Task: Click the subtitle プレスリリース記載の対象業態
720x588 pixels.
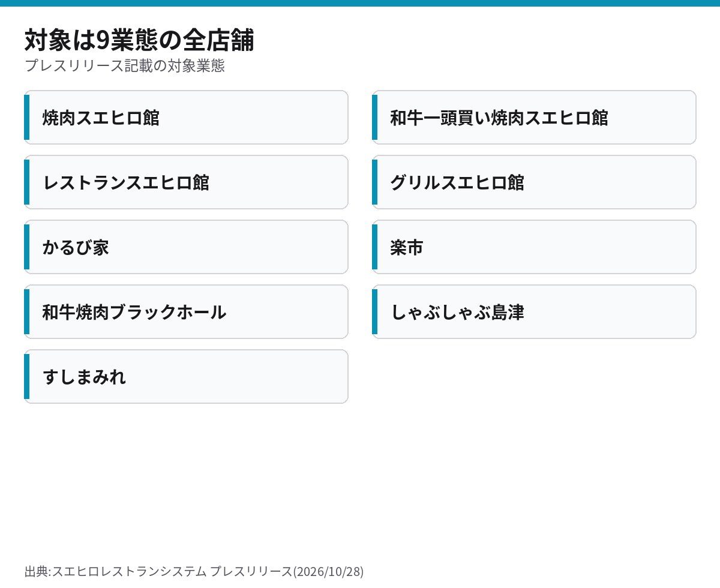Action: click(x=125, y=66)
